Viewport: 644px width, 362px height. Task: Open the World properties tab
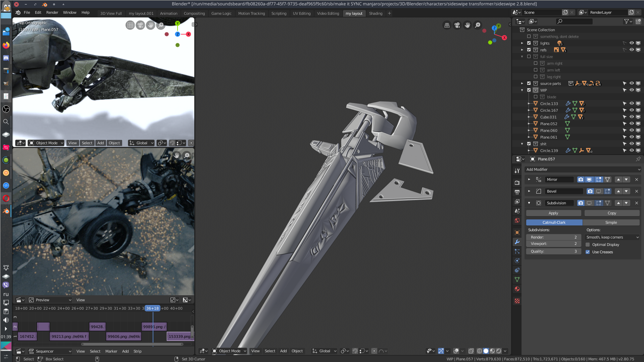pos(517,220)
